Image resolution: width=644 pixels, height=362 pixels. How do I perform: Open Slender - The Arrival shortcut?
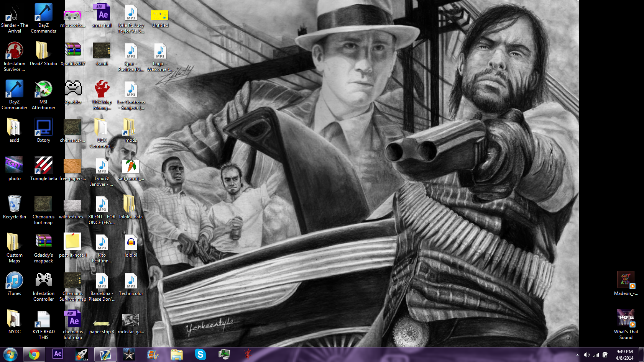point(15,18)
